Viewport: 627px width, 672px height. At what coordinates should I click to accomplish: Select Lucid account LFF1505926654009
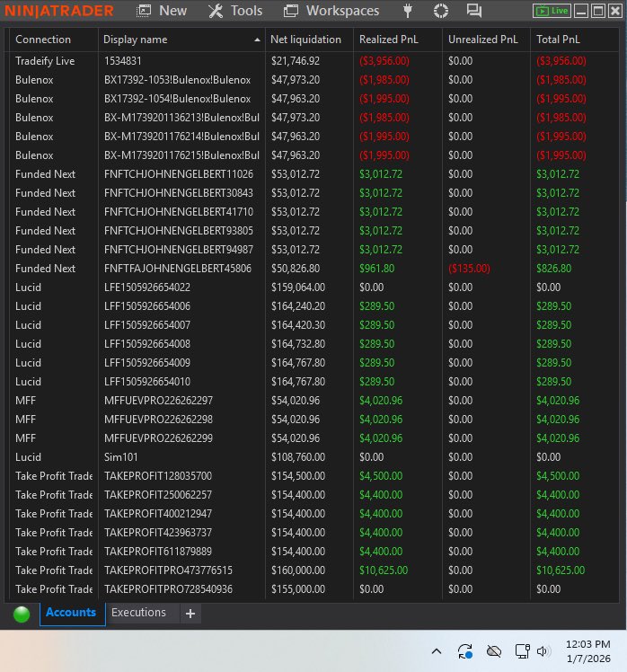click(x=313, y=363)
